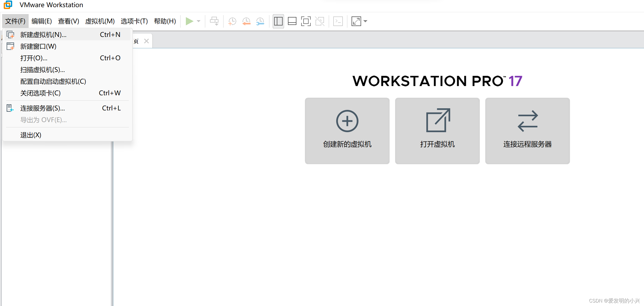This screenshot has height=306, width=644.
Task: Click the 连接远程服务器 tile
Action: (527, 131)
